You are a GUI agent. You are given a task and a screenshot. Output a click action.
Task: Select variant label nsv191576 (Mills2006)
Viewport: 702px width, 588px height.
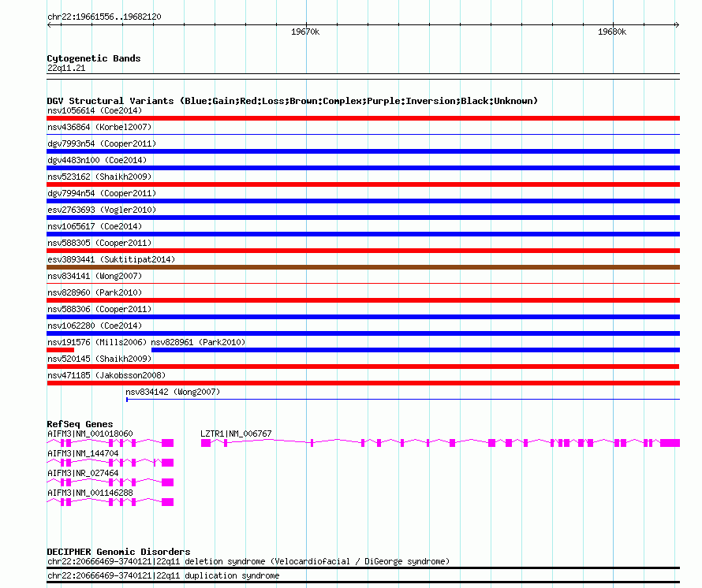click(97, 342)
